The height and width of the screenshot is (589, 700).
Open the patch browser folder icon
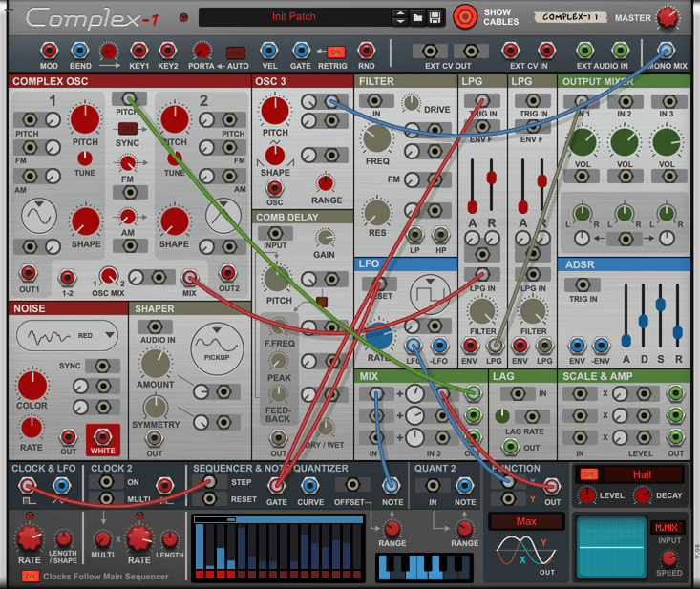pyautogui.click(x=418, y=18)
